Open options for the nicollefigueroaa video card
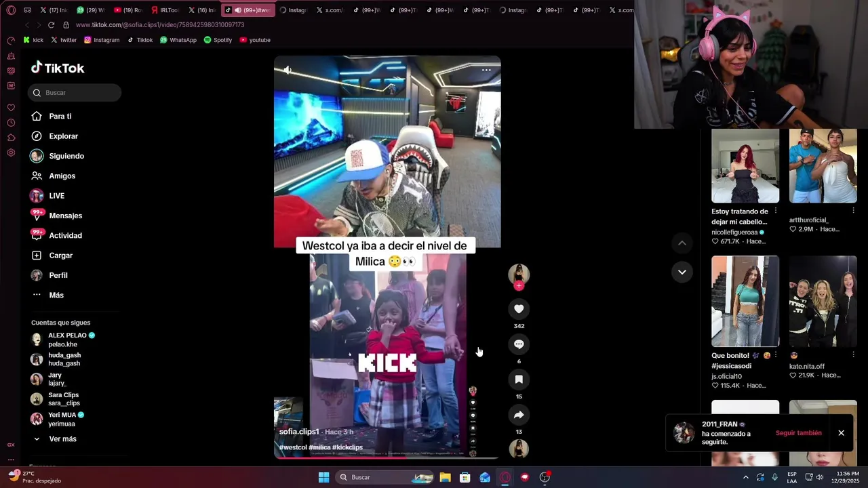 click(776, 211)
